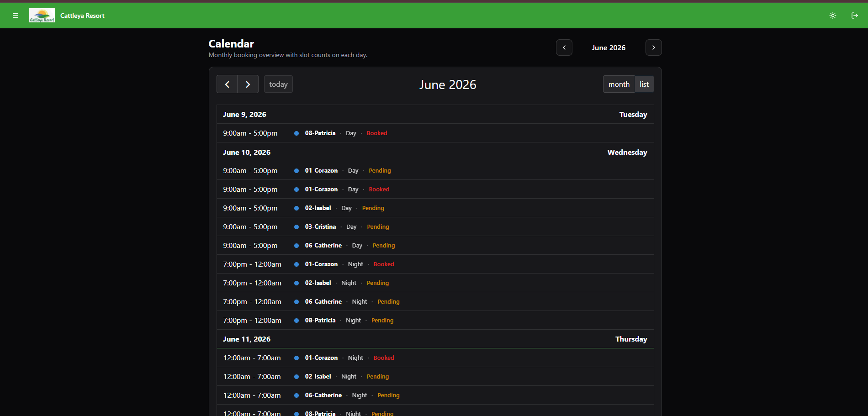Image resolution: width=868 pixels, height=416 pixels.
Task: Open 02-Isabel Night Pending 12:00am event
Action: [435, 376]
